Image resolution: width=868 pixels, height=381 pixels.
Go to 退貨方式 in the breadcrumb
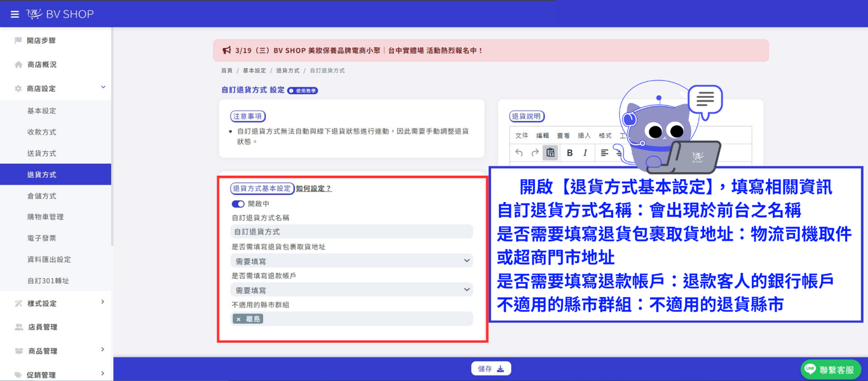point(288,70)
